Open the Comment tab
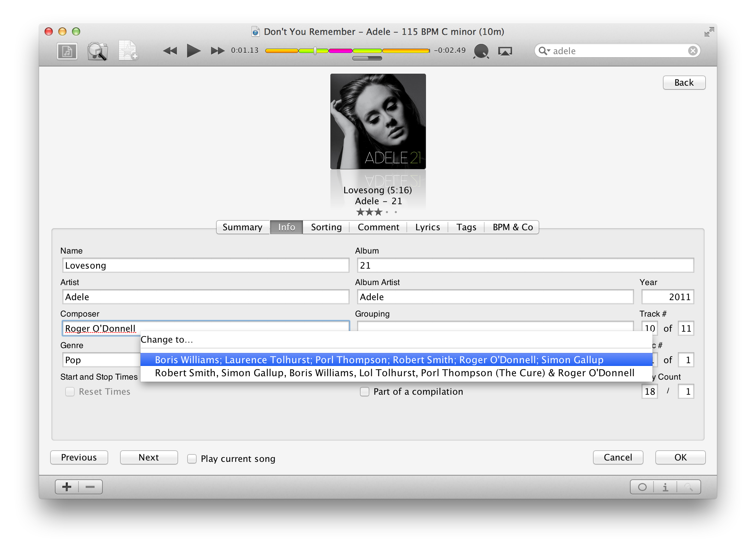 (x=378, y=227)
